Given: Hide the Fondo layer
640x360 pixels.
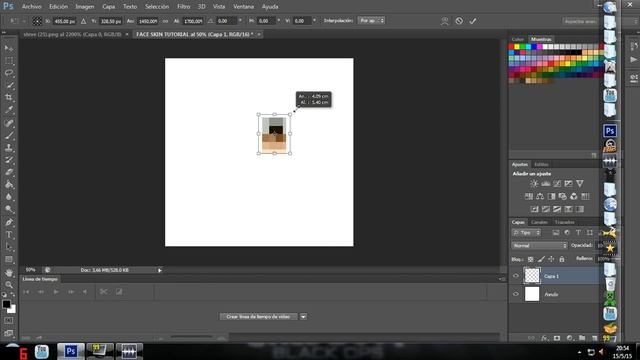Looking at the screenshot, I should 516,294.
